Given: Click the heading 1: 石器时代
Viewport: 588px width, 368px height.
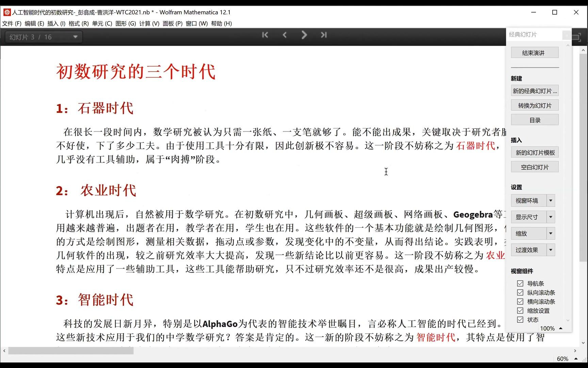Looking at the screenshot, I should [95, 108].
